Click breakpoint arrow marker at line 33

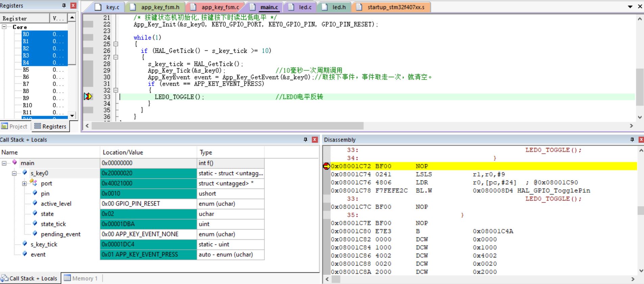(x=88, y=97)
